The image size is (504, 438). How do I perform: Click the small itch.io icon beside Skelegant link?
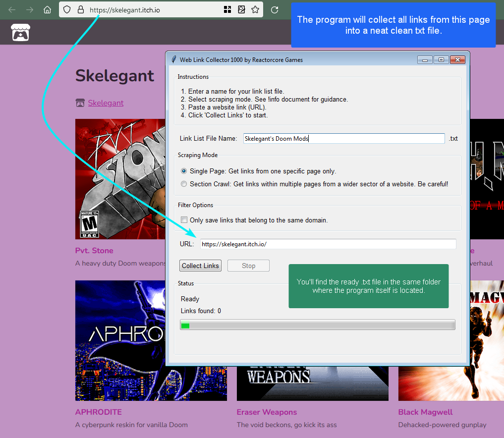(x=80, y=103)
